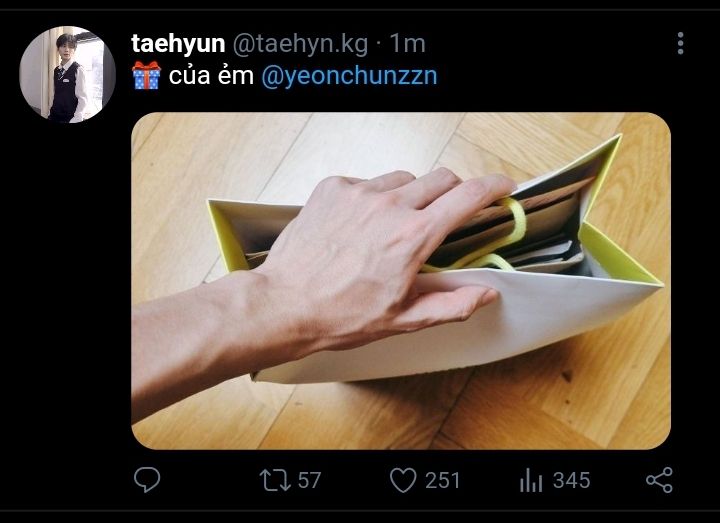
Task: Click the view count 345
Action: pyautogui.click(x=571, y=480)
